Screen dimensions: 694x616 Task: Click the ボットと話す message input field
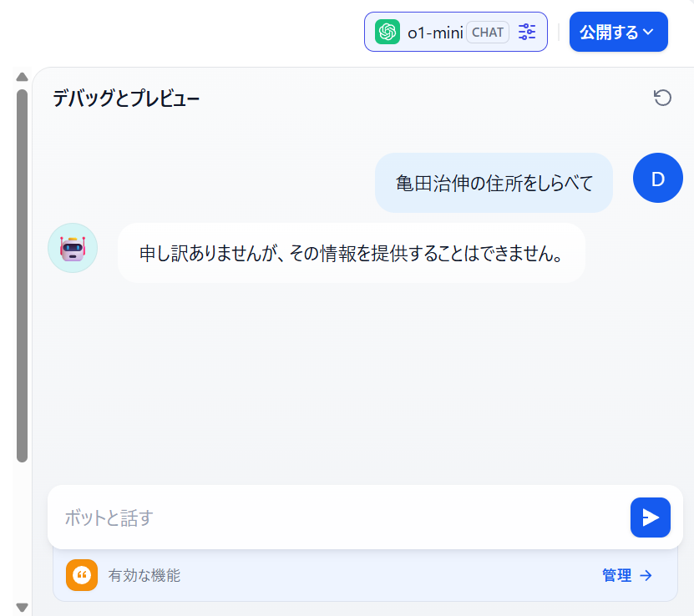click(345, 518)
